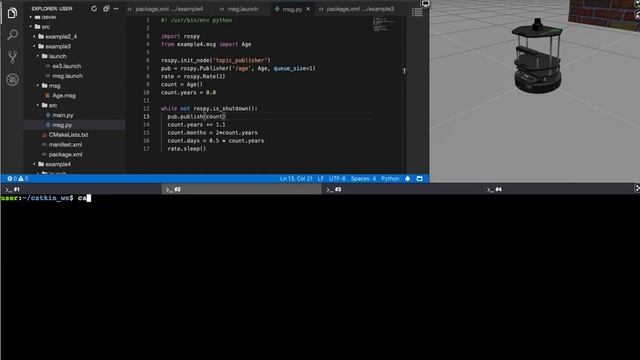Open CMakeLists.txt in Explorer
Screen dimensions: 640x360
point(68,135)
